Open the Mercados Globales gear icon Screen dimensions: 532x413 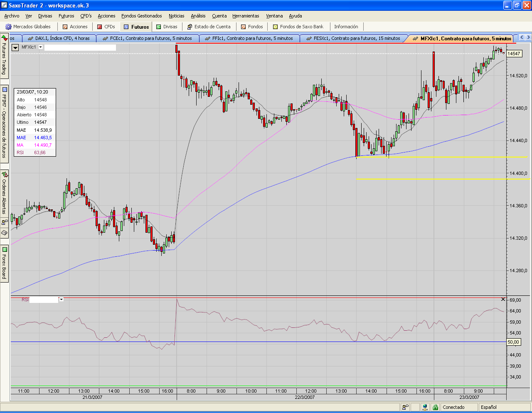8,27
